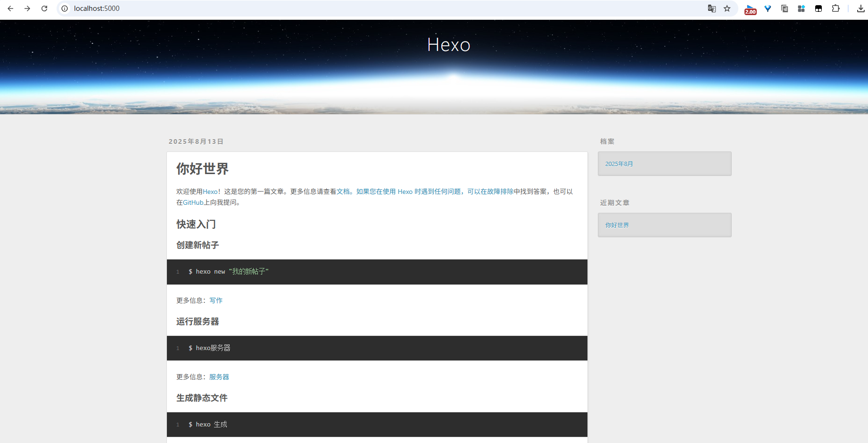Open the translate page icon

pos(712,8)
